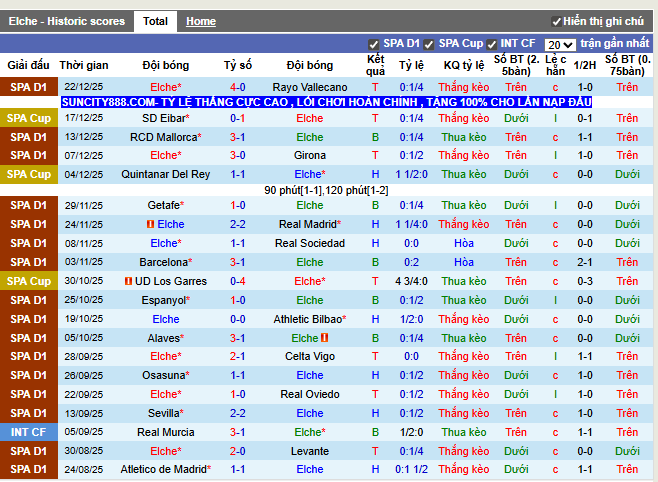Click the red card icon beside UD Los Garres
Image resolution: width=658 pixels, height=482 pixels.
(128, 281)
